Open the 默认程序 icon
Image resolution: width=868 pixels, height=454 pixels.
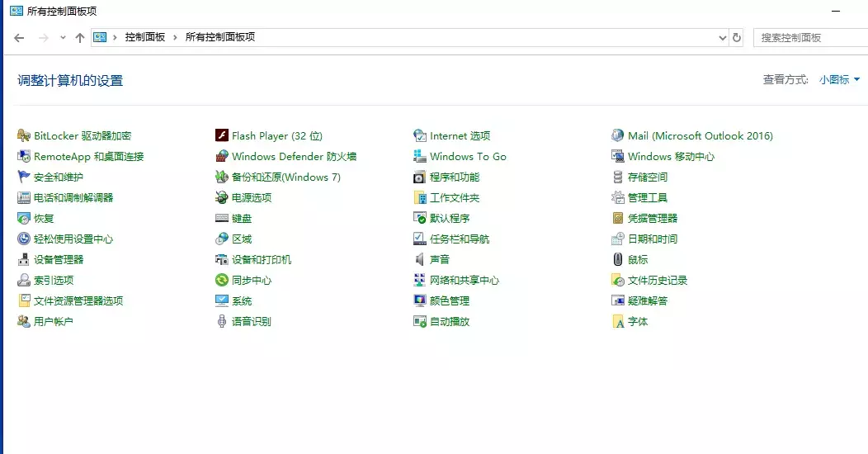(420, 218)
